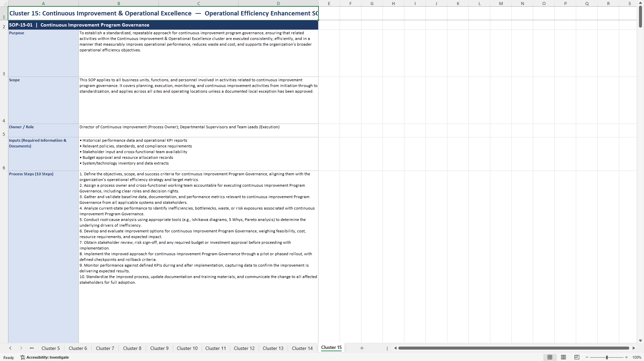
Task: Open the Cluster 9 sheet tab
Action: point(159,348)
